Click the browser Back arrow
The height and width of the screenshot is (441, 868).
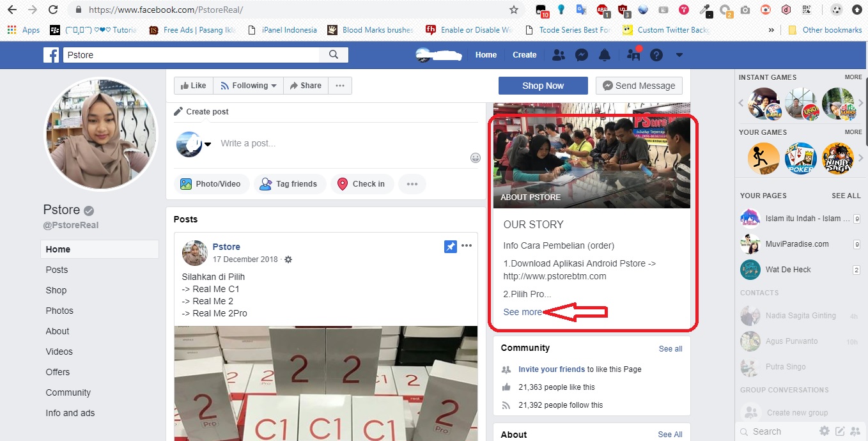pos(12,10)
